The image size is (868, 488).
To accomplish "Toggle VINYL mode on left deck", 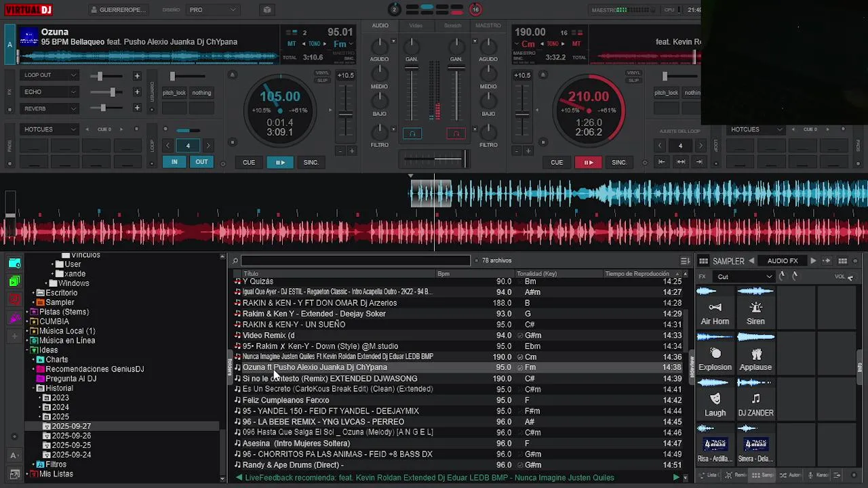I will coord(322,73).
